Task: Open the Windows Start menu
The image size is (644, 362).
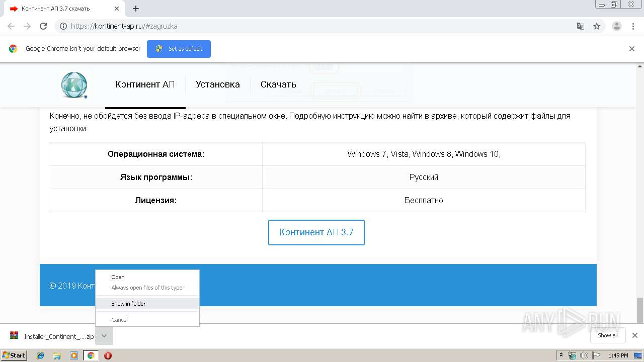Action: 14,355
